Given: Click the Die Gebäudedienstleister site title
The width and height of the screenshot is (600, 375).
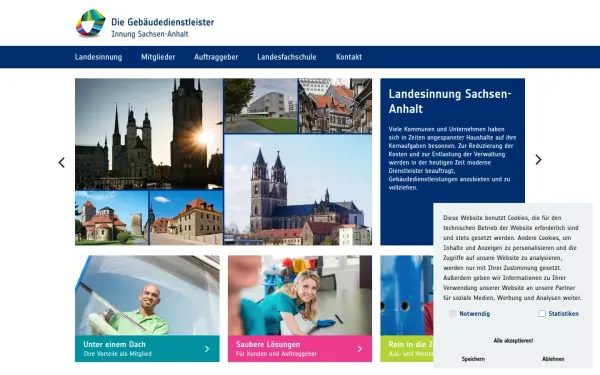Looking at the screenshot, I should point(163,22).
